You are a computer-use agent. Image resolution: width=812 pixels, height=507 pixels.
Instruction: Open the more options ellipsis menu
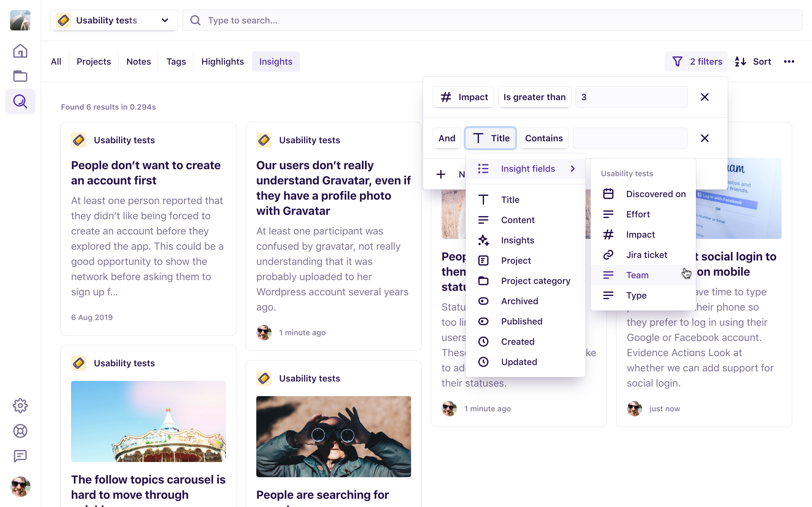click(x=789, y=61)
